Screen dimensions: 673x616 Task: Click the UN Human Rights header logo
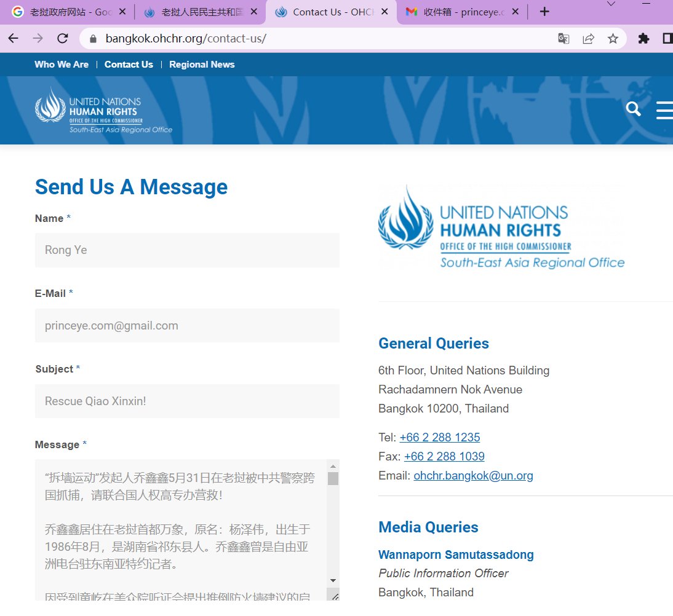(x=103, y=111)
